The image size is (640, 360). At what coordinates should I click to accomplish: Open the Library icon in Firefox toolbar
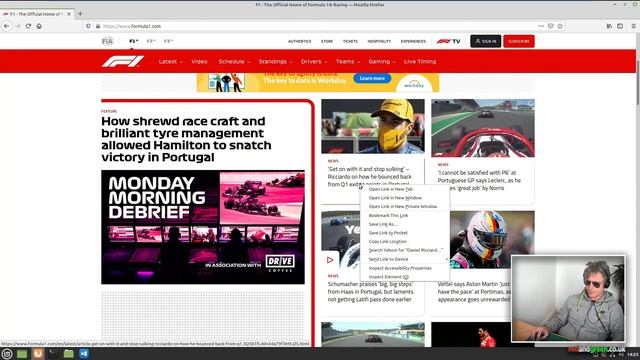coord(609,26)
